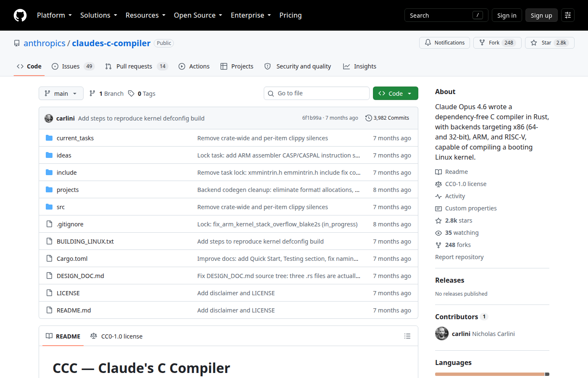
Task: Click Nicholas Carlini's contributor avatar
Action: [x=442, y=333]
